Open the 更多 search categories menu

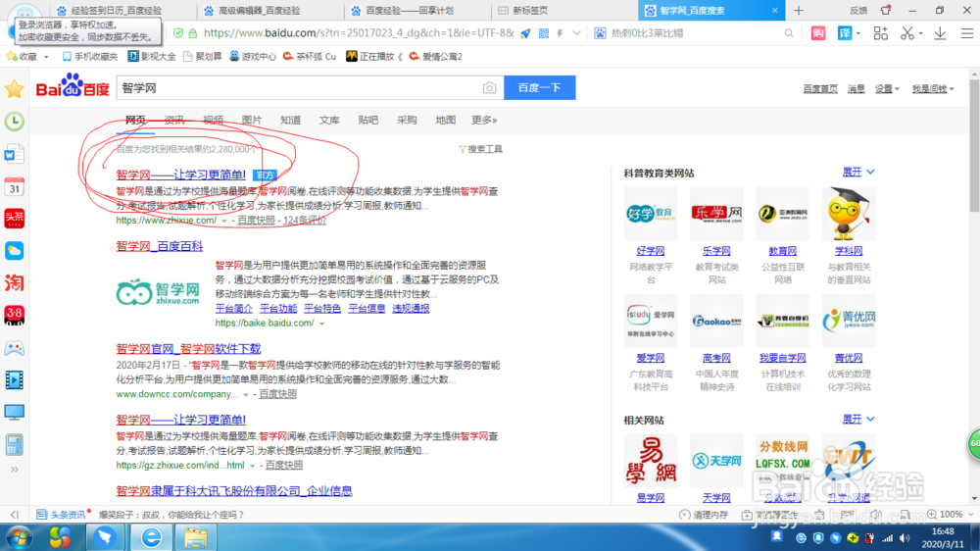[x=484, y=120]
